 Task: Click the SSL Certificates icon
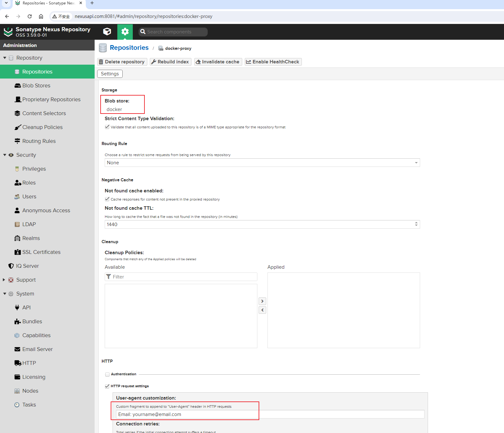(x=18, y=252)
